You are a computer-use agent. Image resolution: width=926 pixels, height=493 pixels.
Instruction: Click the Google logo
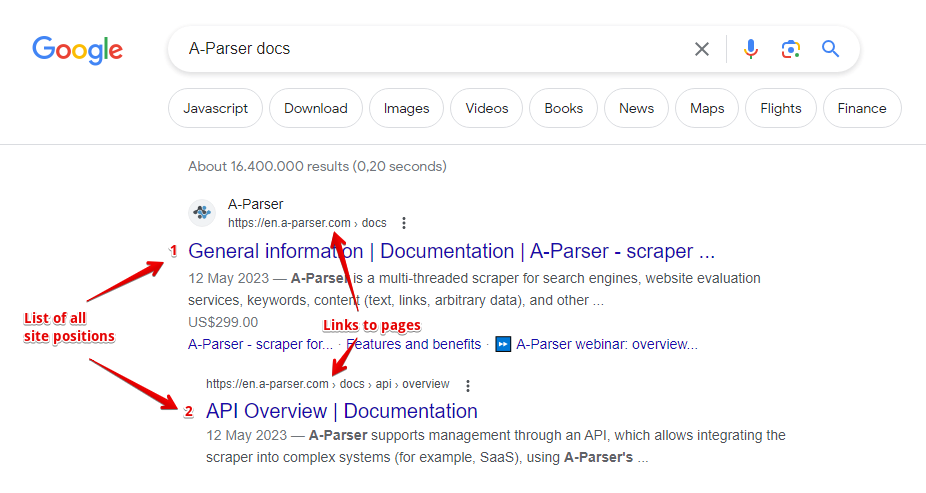click(77, 49)
